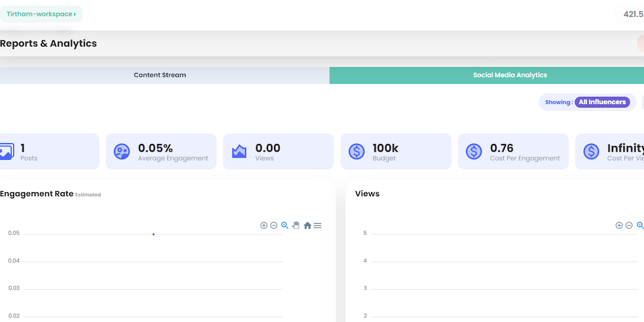Zoom out on the Engagement Rate chart

click(x=274, y=225)
